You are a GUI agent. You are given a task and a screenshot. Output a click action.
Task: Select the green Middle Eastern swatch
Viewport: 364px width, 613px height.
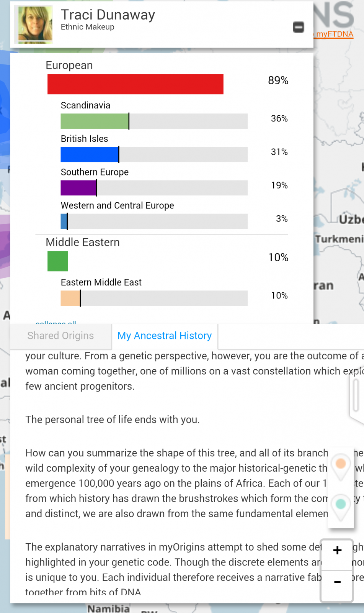click(x=57, y=261)
